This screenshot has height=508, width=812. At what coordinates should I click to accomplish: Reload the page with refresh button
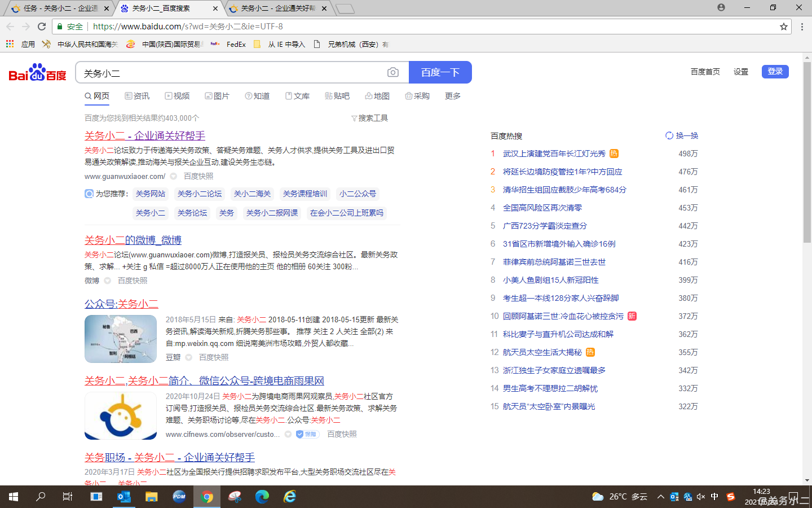pos(42,27)
